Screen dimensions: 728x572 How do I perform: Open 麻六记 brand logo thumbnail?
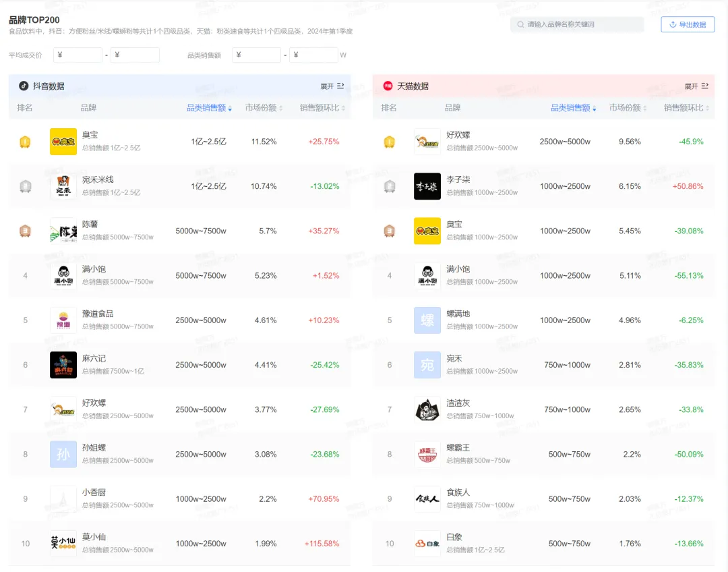(63, 365)
